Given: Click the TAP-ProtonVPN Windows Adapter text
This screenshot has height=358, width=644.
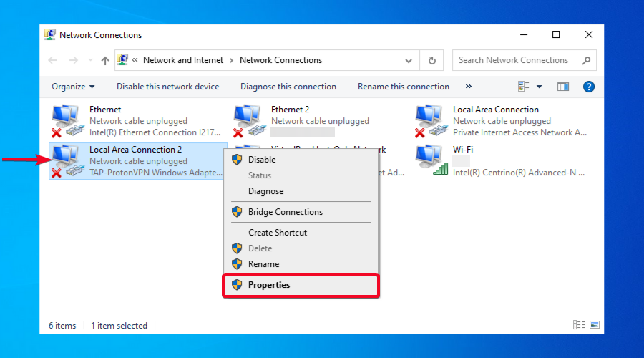Looking at the screenshot, I should (156, 173).
